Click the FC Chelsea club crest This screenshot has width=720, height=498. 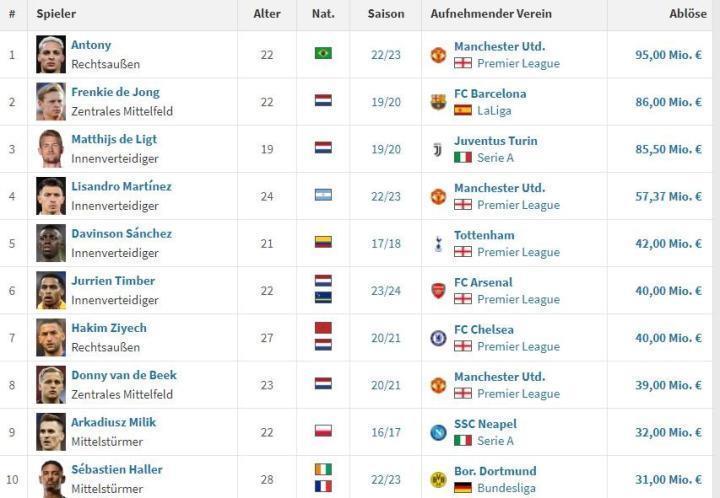pos(438,338)
